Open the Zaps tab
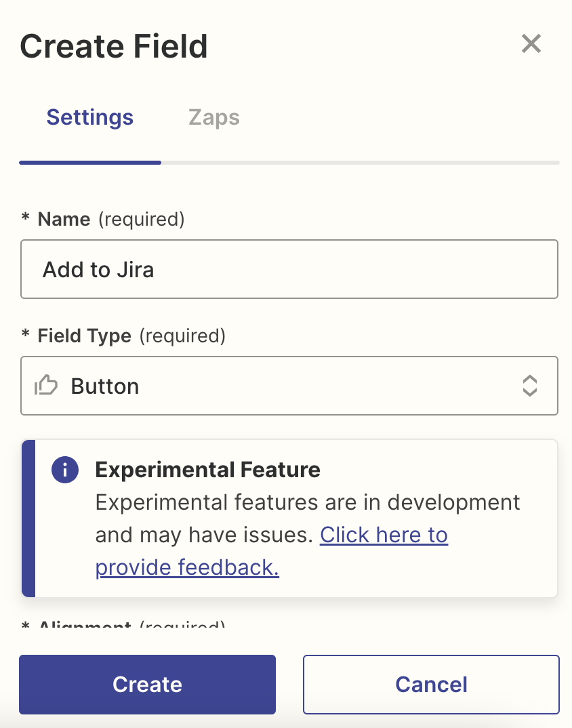Viewport: 572px width, 728px height. [x=213, y=117]
